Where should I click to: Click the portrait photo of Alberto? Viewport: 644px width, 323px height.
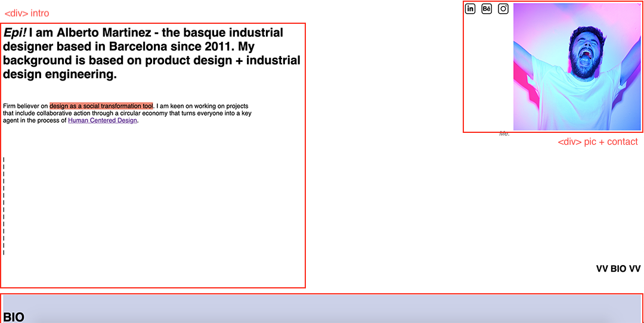(577, 67)
